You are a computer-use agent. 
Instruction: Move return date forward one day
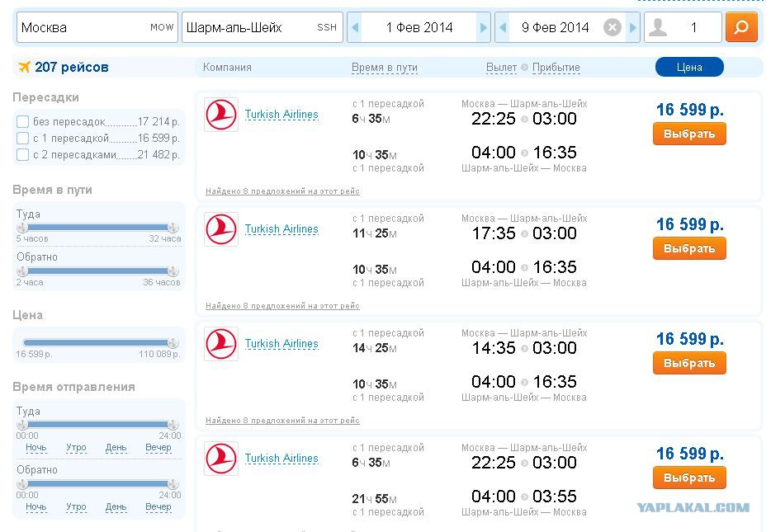point(633,27)
